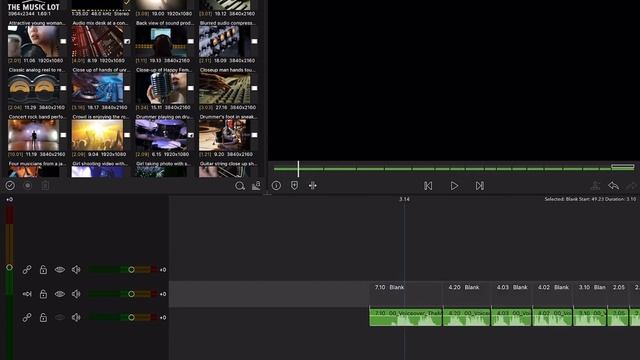
Task: Tap the trash icon in library toolbar
Action: [45, 186]
